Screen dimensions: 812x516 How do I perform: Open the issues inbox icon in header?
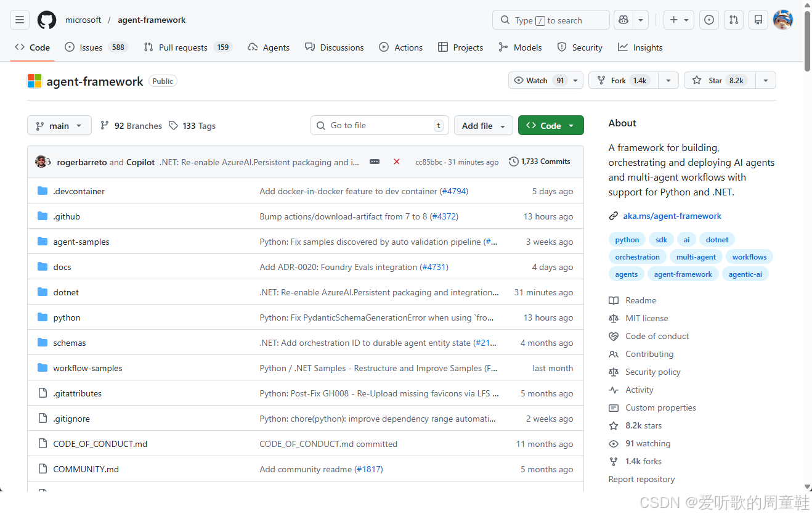[709, 20]
